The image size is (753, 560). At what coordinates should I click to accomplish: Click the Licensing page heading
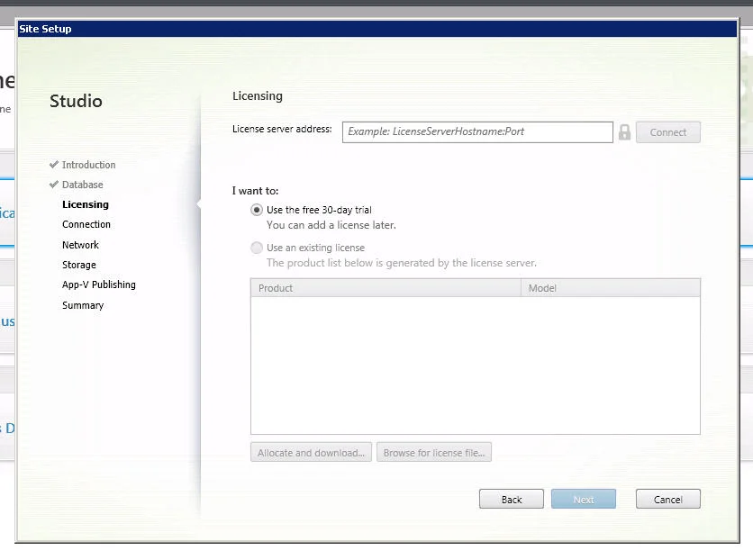pyautogui.click(x=258, y=96)
